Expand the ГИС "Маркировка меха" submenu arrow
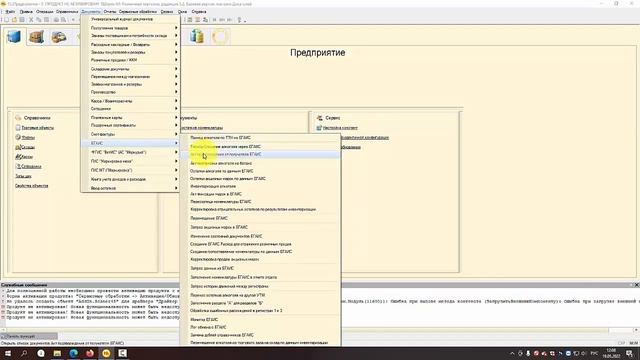 click(176, 161)
